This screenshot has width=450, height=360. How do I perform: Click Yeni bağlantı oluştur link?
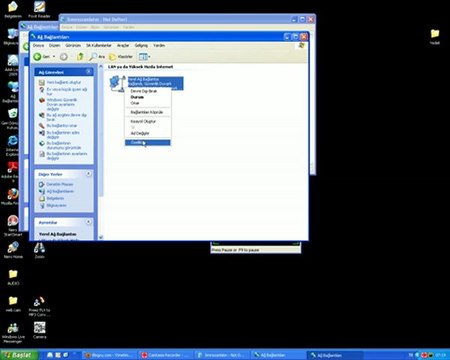(x=63, y=82)
